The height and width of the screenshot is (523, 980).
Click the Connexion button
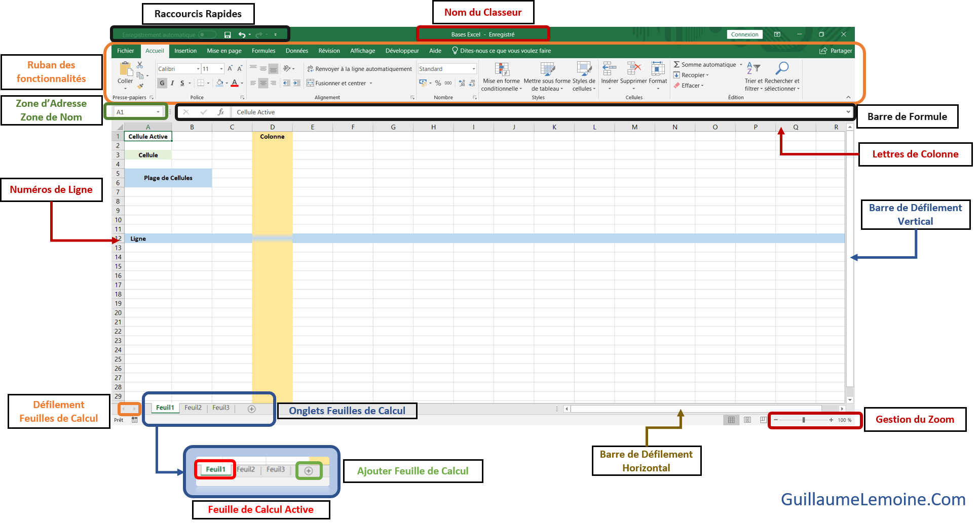point(744,34)
